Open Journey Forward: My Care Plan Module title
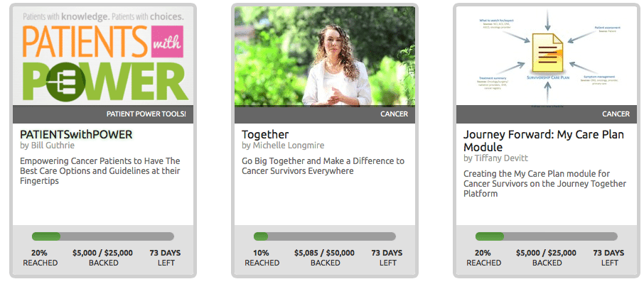Viewport: 644px width, 284px height. coord(544,141)
